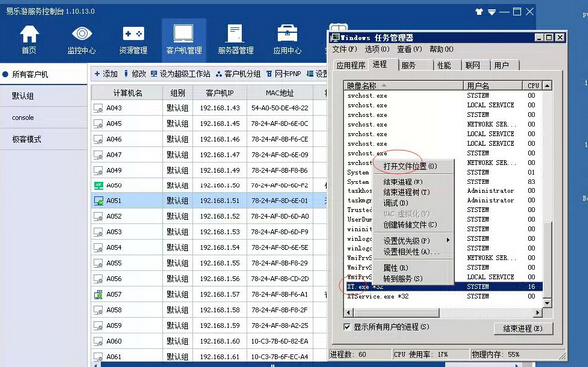The width and height of the screenshot is (588, 367).
Task: Click the A059 client icon
Action: pos(98,326)
